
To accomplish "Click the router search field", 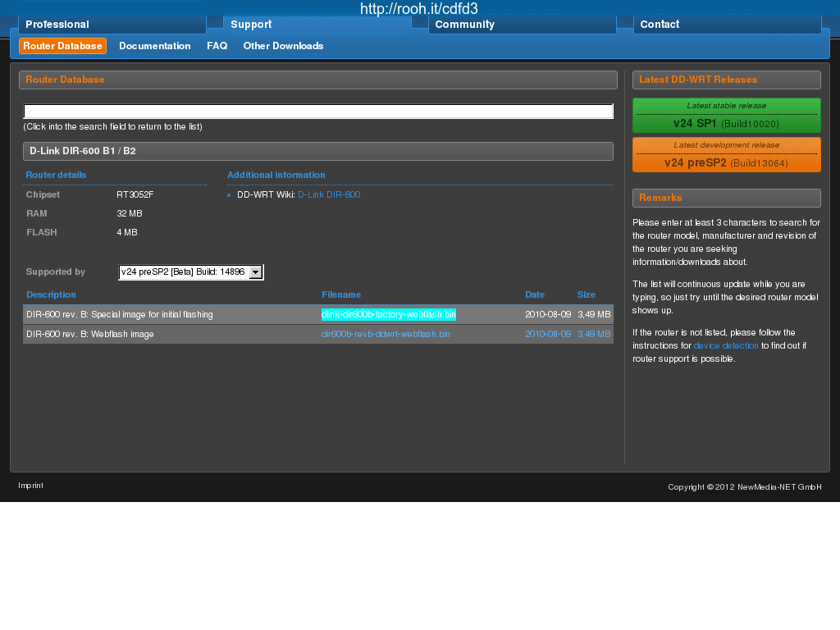I will tap(317, 112).
